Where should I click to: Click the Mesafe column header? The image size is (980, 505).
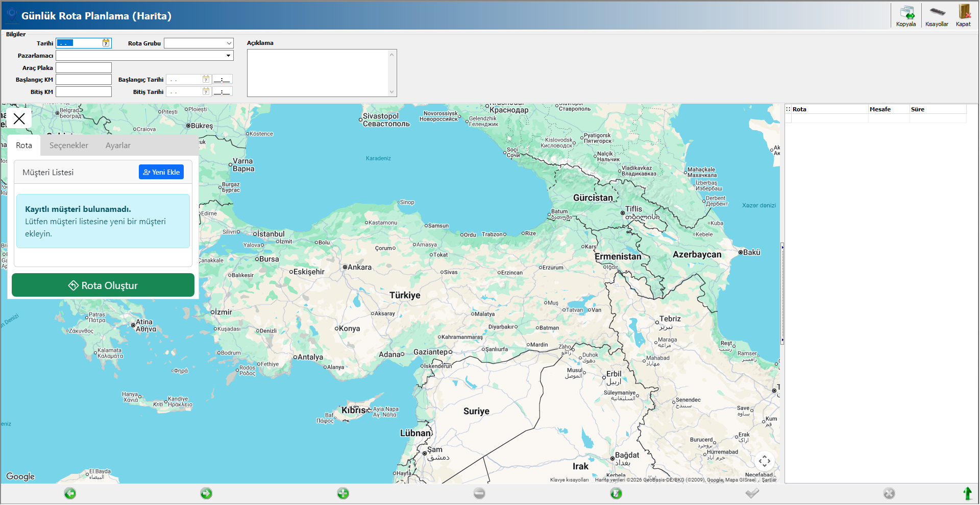tap(889, 109)
